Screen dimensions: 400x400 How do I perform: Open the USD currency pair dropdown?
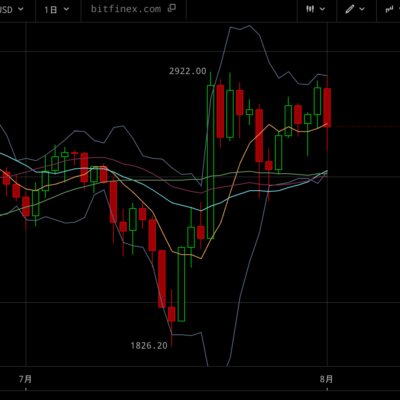[12, 9]
